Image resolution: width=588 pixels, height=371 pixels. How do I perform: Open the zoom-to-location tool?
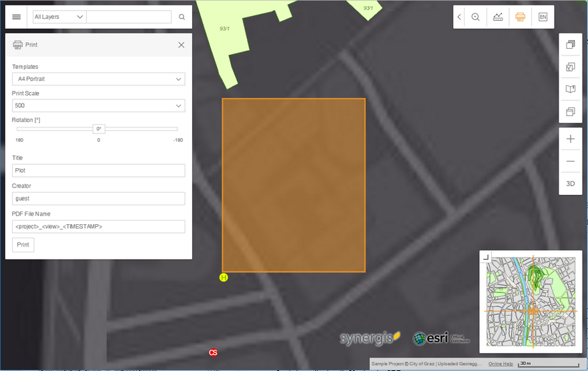click(475, 17)
